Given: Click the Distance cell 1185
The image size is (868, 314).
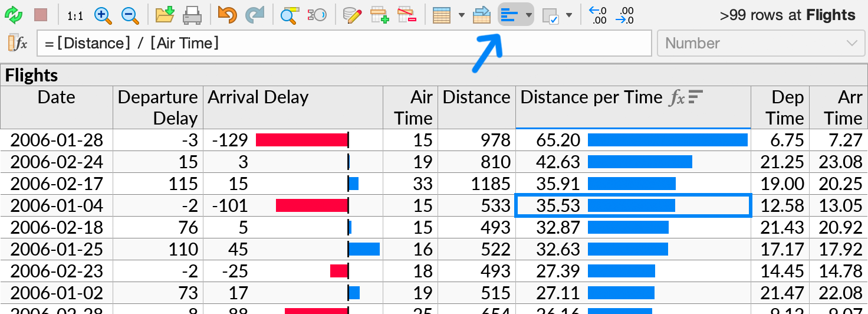Looking at the screenshot, I should click(476, 184).
